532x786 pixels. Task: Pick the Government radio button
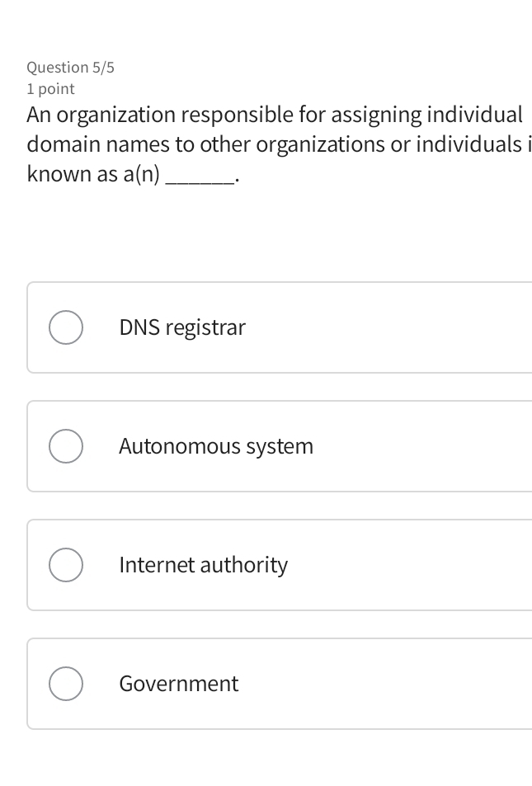click(x=65, y=684)
